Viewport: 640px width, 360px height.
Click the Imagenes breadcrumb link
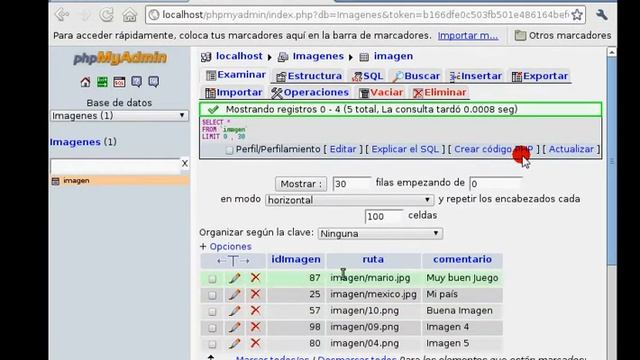point(318,56)
